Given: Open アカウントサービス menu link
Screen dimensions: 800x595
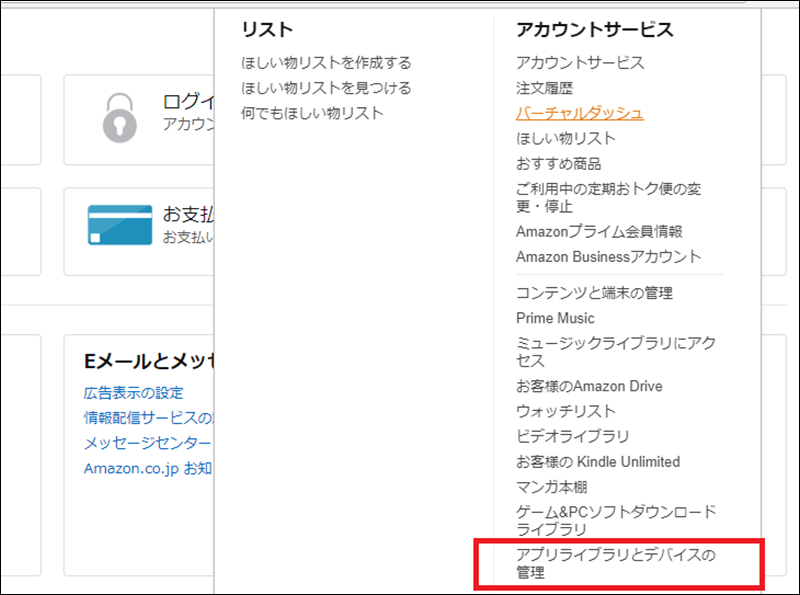Looking at the screenshot, I should click(x=580, y=63).
